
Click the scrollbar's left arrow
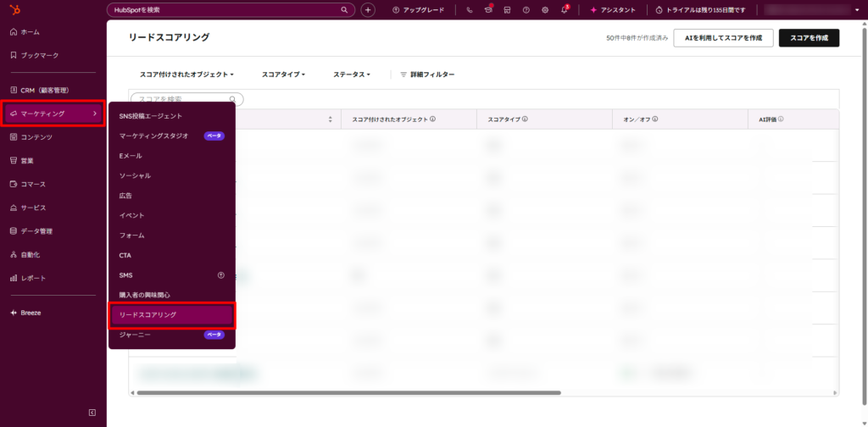(132, 393)
